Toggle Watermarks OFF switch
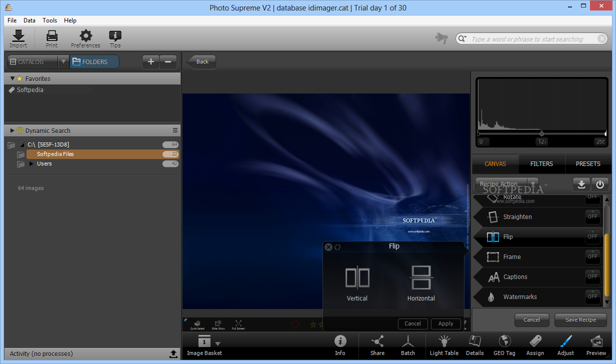 [592, 297]
